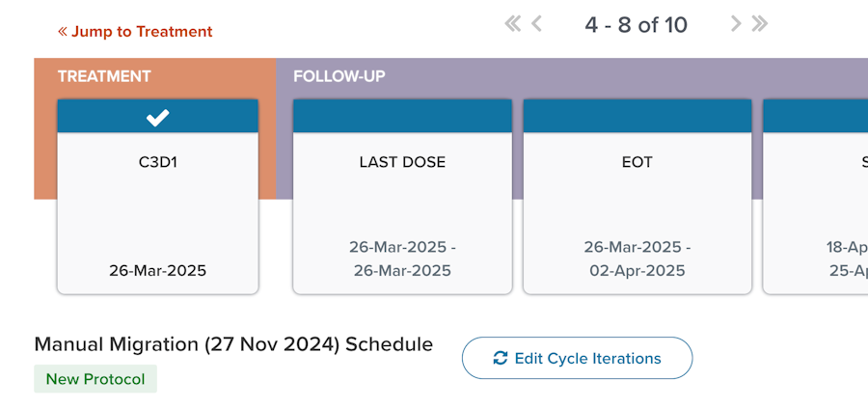The width and height of the screenshot is (868, 408).
Task: Click the Jump to Treatment double-chevron icon
Action: [x=63, y=32]
